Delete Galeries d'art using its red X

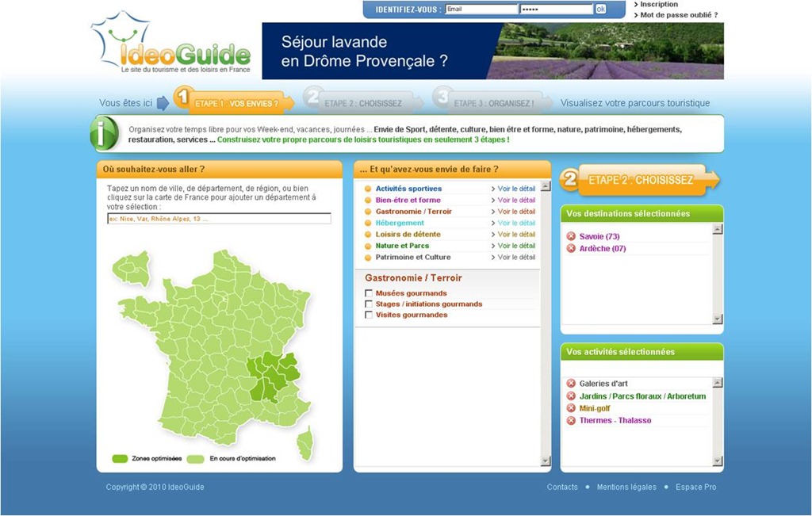pyautogui.click(x=571, y=384)
